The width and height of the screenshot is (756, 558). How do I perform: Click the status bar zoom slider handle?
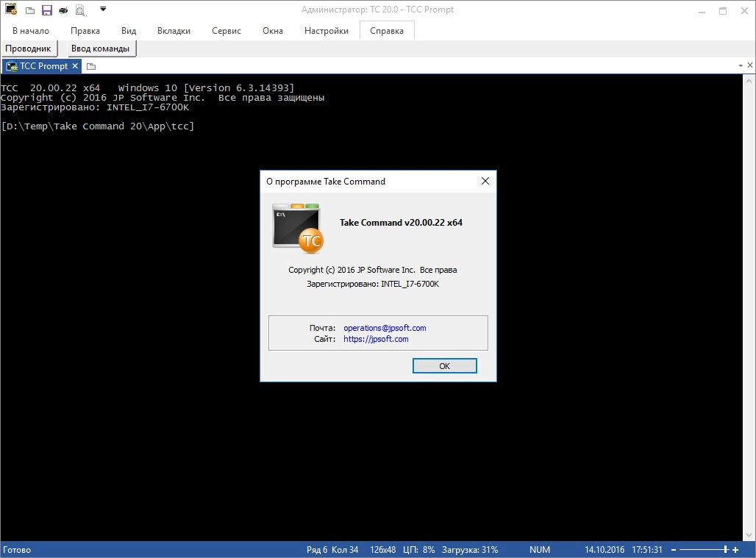(x=725, y=549)
